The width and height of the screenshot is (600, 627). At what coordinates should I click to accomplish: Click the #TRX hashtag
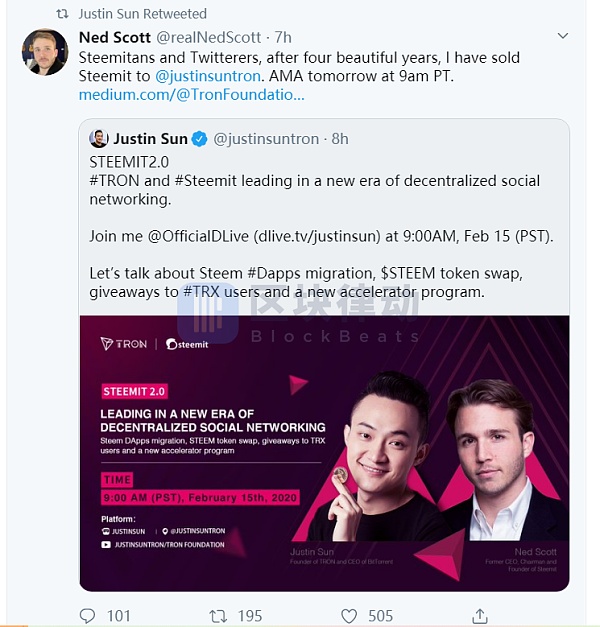pyautogui.click(x=200, y=292)
